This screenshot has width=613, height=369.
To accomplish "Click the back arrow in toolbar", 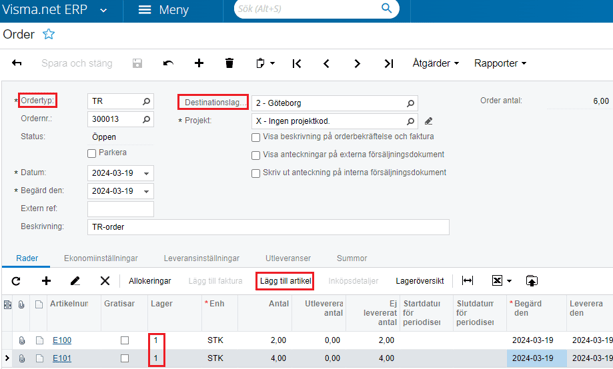I will pos(17,63).
